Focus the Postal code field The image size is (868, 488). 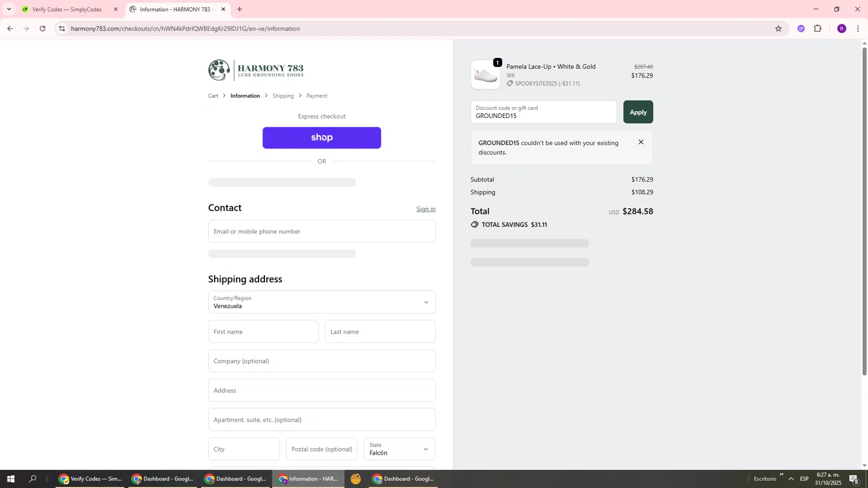pyautogui.click(x=322, y=449)
